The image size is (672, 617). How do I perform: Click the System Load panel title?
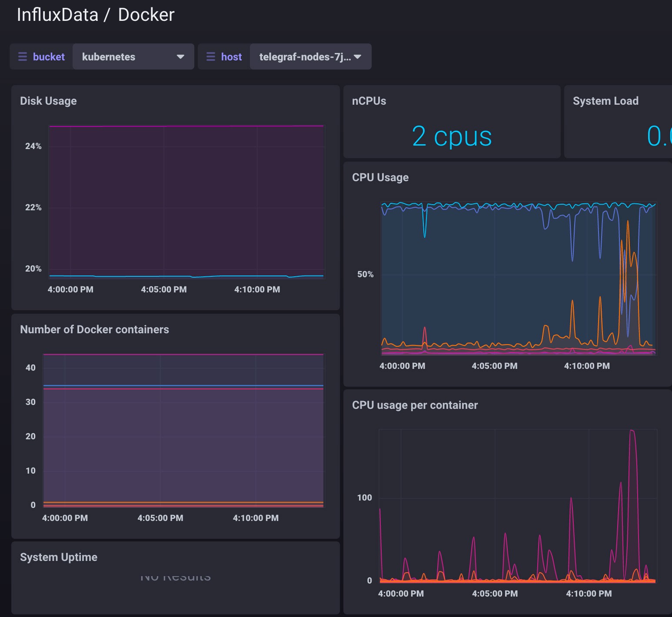click(x=605, y=101)
